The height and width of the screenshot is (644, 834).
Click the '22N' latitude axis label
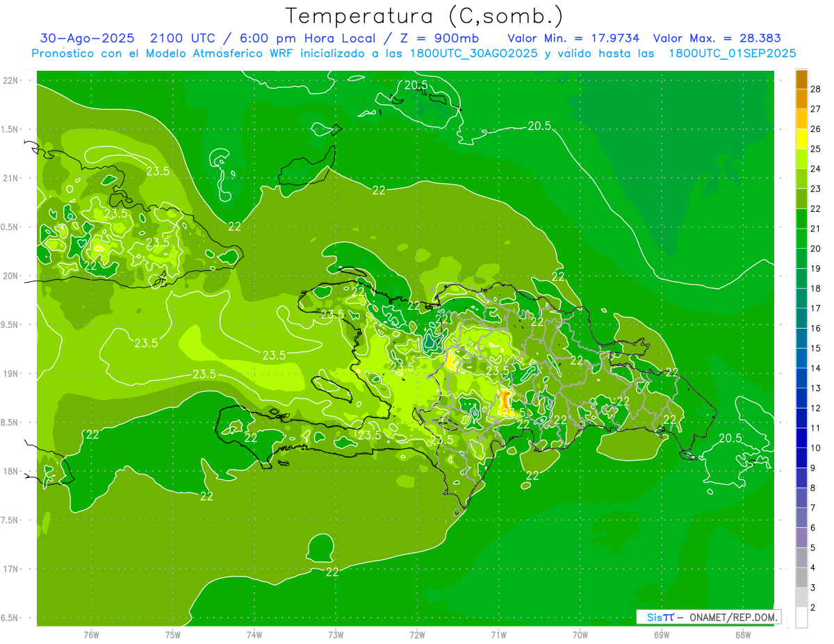[10, 81]
